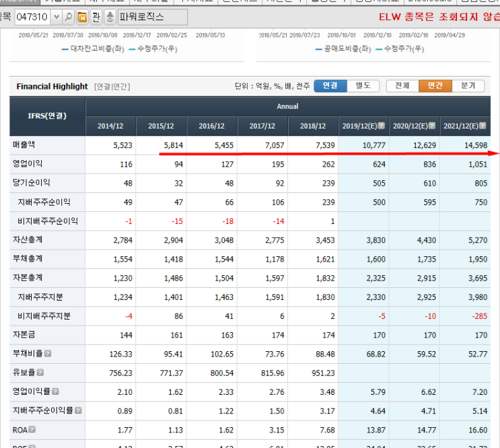
Task: Select 별도 separate statements toggle
Action: click(x=363, y=85)
